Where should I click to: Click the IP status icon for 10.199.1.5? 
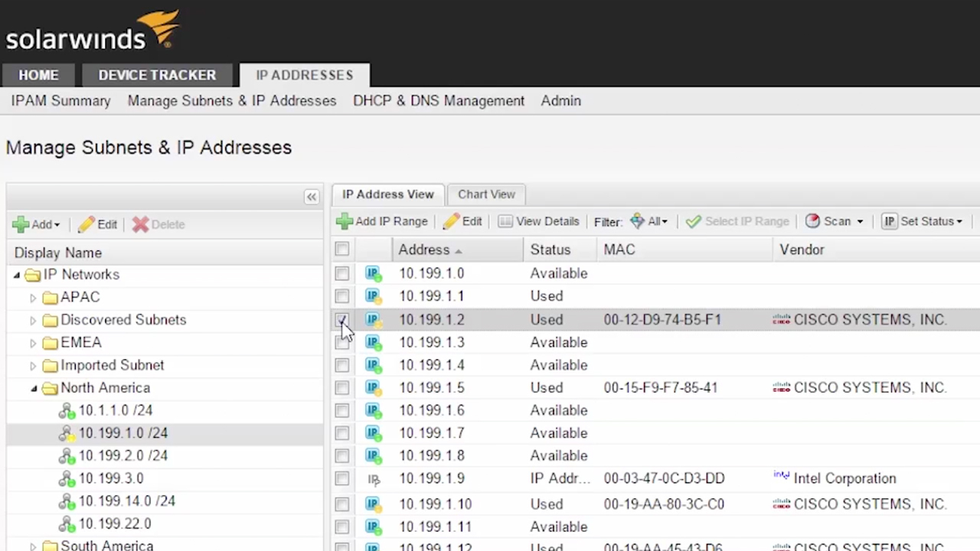pyautogui.click(x=373, y=387)
